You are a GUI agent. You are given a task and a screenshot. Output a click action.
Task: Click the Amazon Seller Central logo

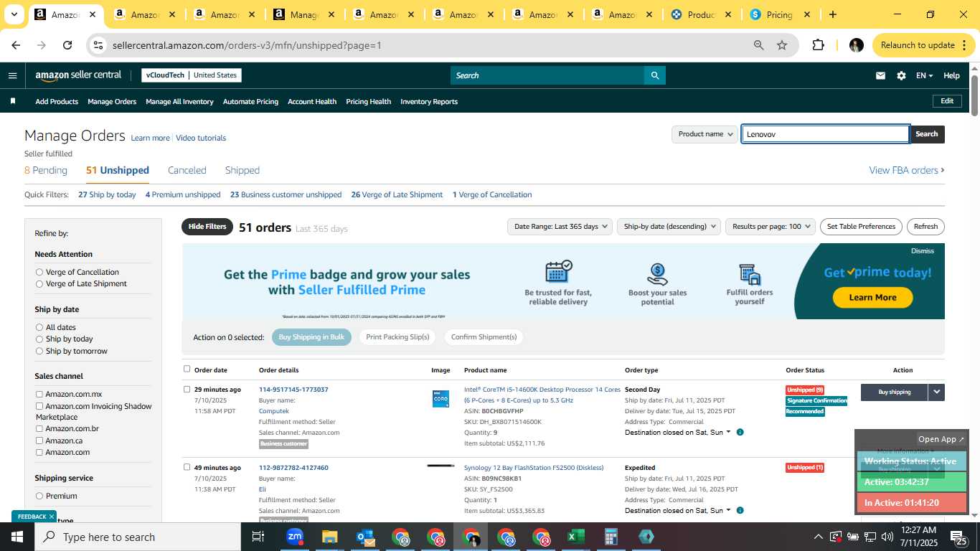tap(78, 75)
